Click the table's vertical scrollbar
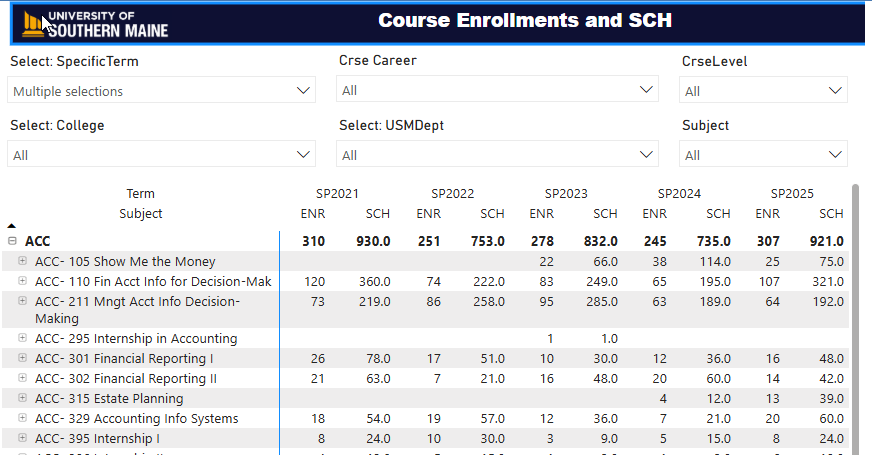The height and width of the screenshot is (455, 872). coord(855,300)
